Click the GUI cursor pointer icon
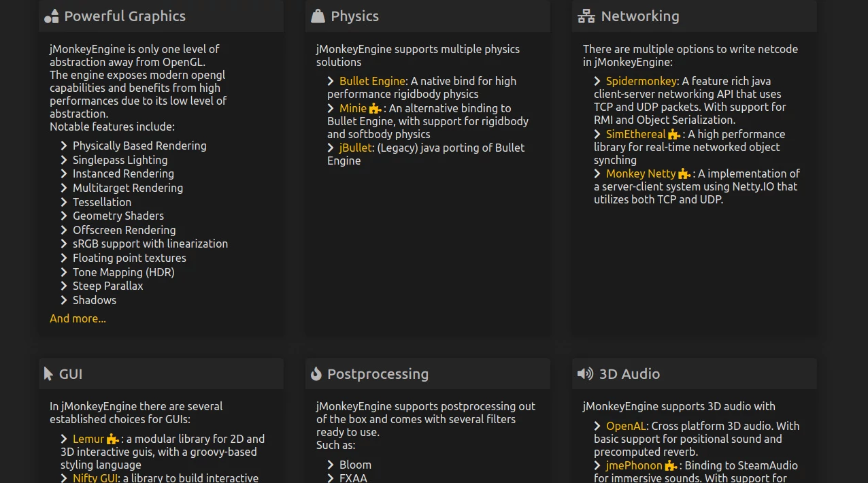This screenshot has height=483, width=868. 48,374
